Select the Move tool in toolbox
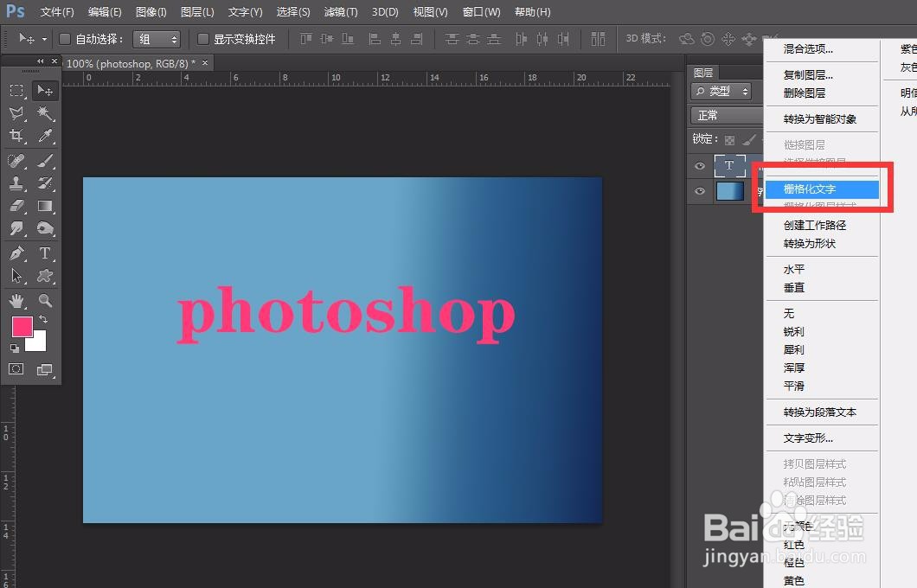 44,91
